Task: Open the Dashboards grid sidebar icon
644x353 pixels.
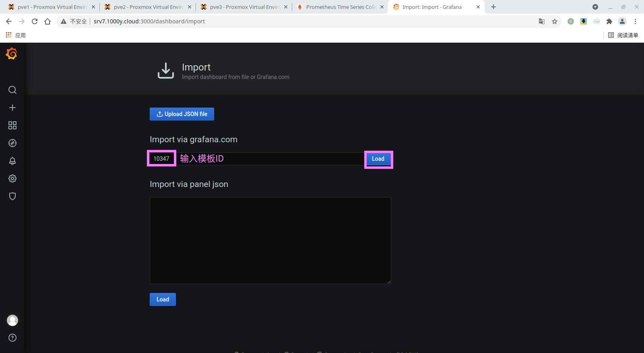Action: [12, 125]
